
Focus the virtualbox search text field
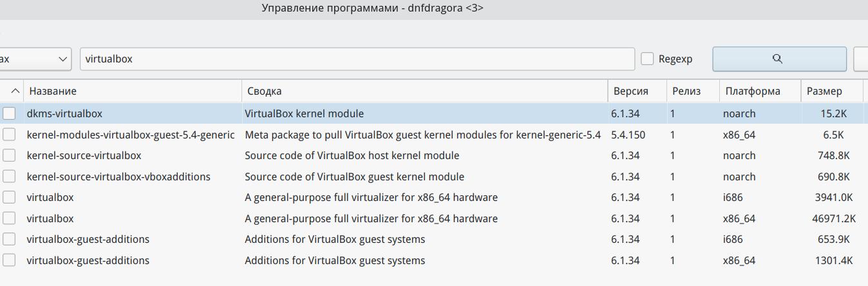tap(357, 59)
